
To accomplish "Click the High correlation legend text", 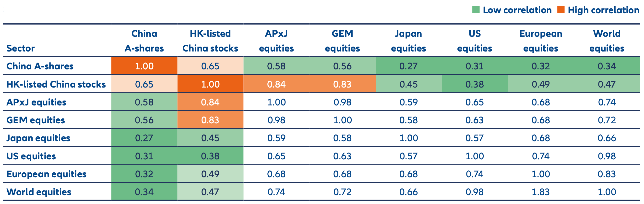I will tap(603, 10).
